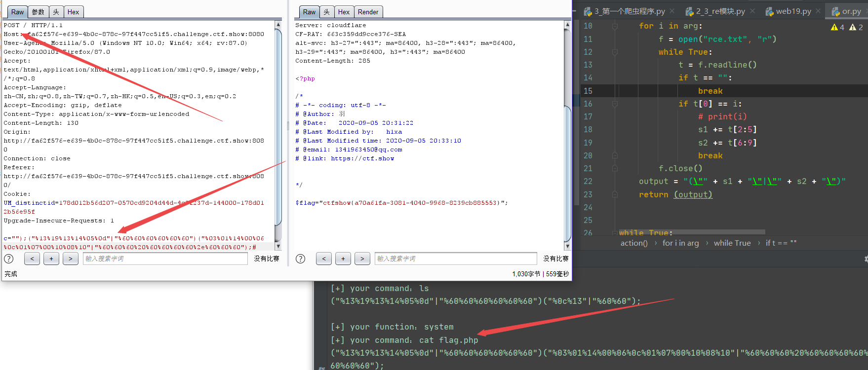868x370 pixels.
Task: Switch to the response Render tab
Action: click(x=368, y=12)
